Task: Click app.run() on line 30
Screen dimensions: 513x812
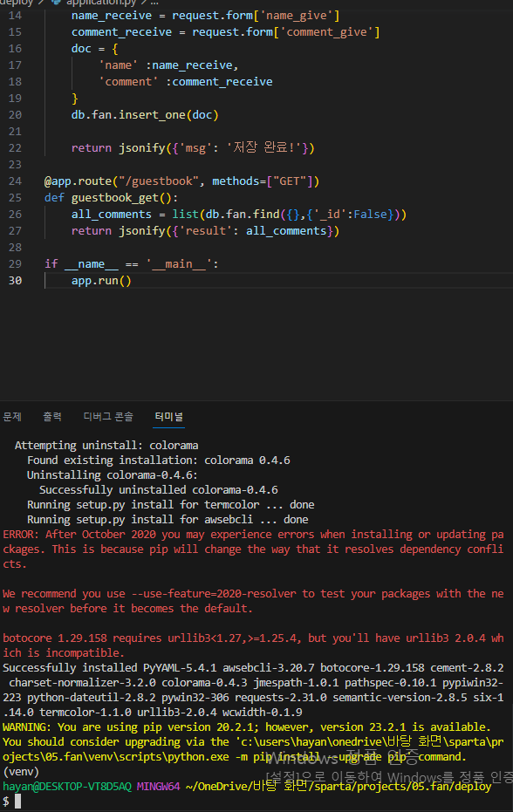Action: [101, 281]
